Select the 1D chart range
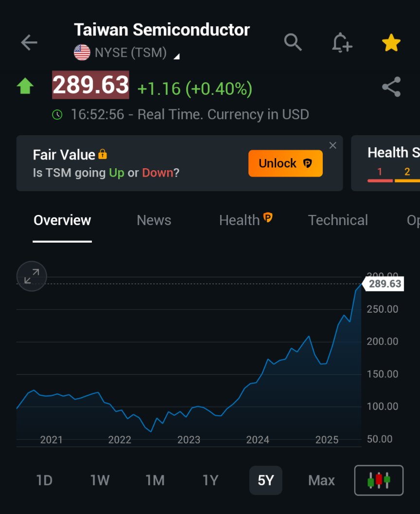Viewport: 420px width, 514px height. [x=44, y=480]
